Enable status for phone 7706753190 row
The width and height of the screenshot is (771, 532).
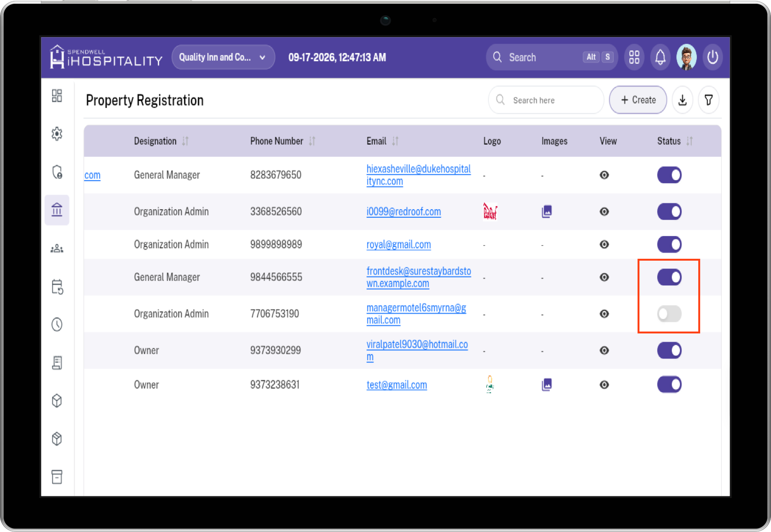(669, 314)
